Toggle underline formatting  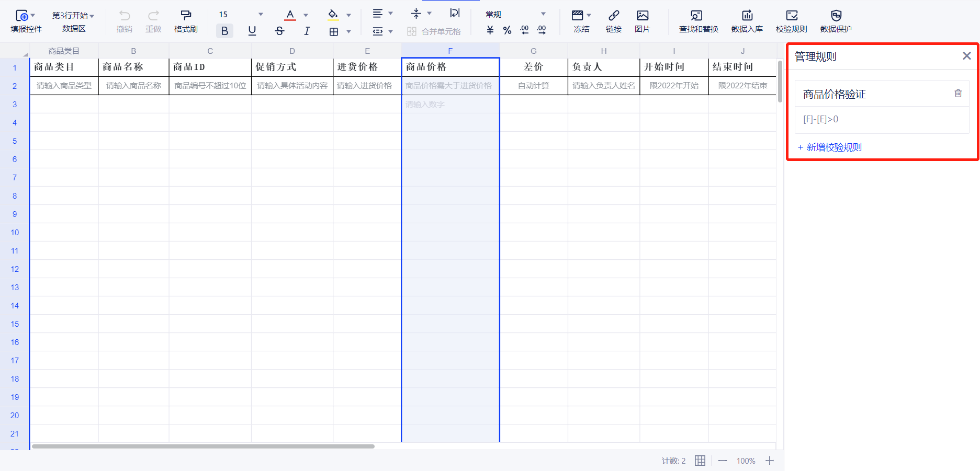[x=252, y=31]
